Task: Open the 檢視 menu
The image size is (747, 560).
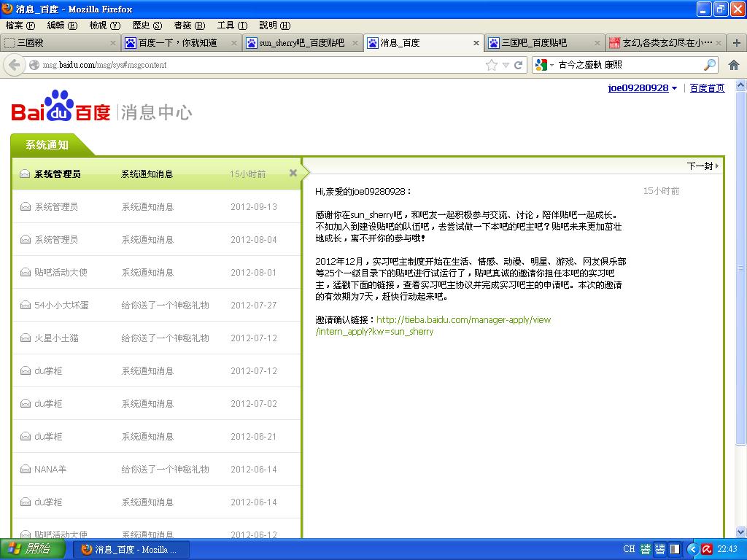Action: pyautogui.click(x=105, y=26)
